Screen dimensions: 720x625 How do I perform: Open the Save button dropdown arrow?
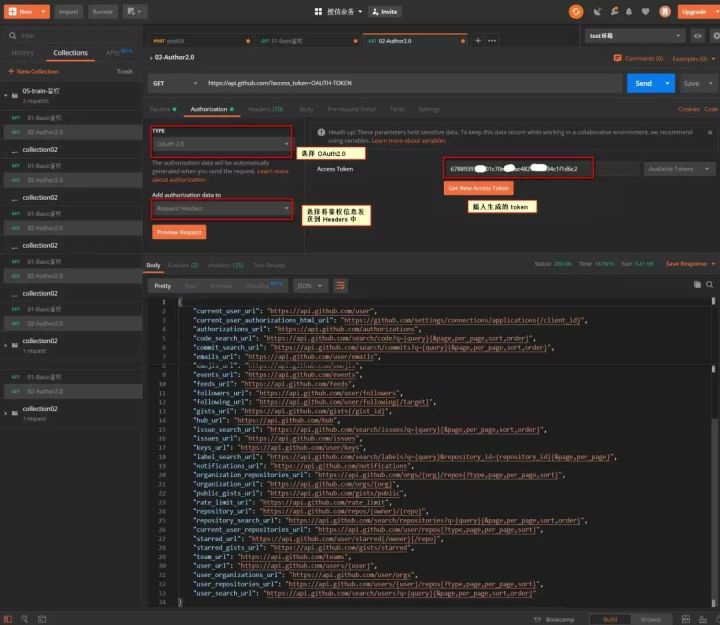pyautogui.click(x=711, y=83)
